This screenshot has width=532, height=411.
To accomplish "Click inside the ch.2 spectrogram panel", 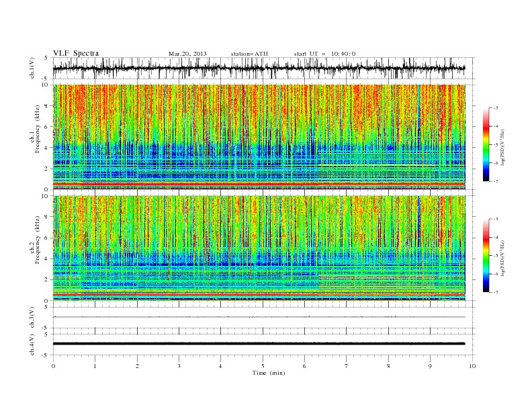I will coord(259,248).
